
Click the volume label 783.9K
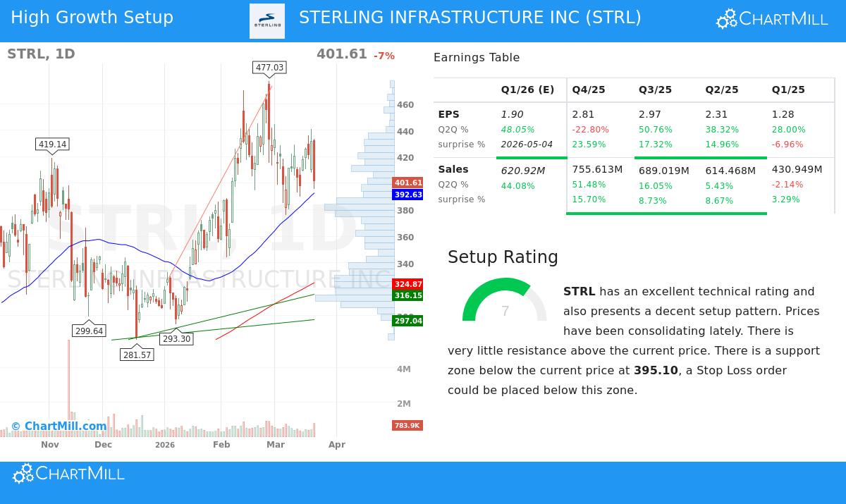coord(407,425)
